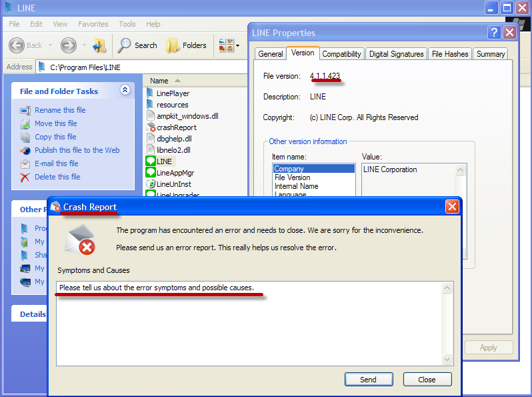Switch to the Compatibility tab
Viewport: 532px width, 397px height.
tap(341, 54)
